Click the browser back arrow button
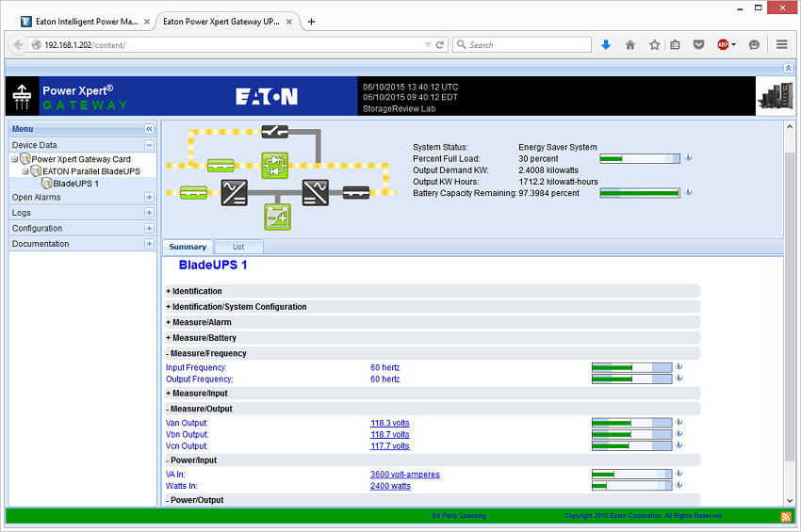This screenshot has width=801, height=532. coord(19,45)
